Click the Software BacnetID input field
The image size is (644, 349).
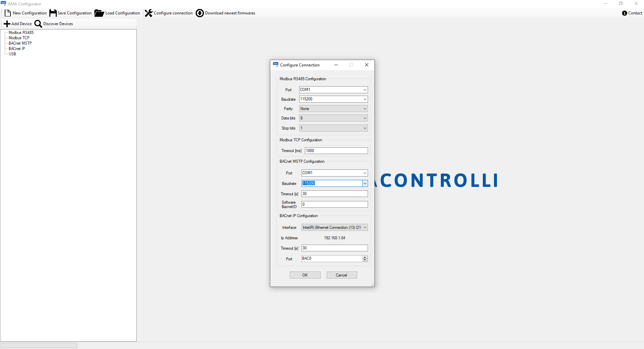(x=334, y=204)
